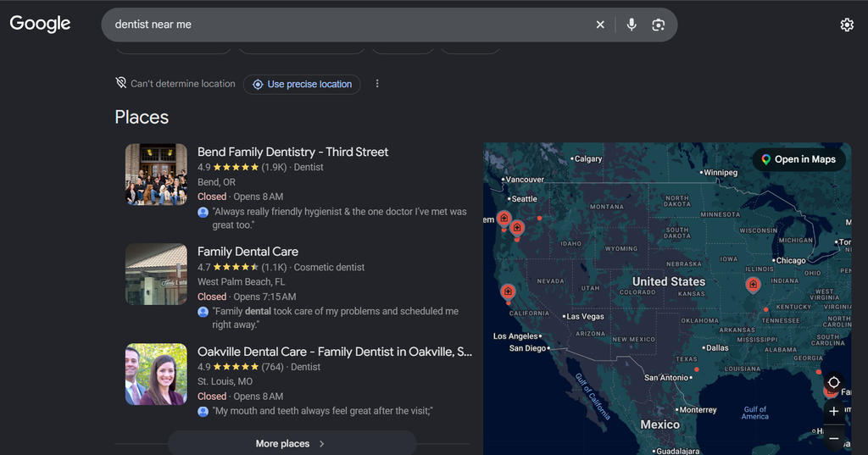Click reviewer avatar by 'Family dental took care' review
Image resolution: width=868 pixels, height=455 pixels.
pyautogui.click(x=203, y=312)
